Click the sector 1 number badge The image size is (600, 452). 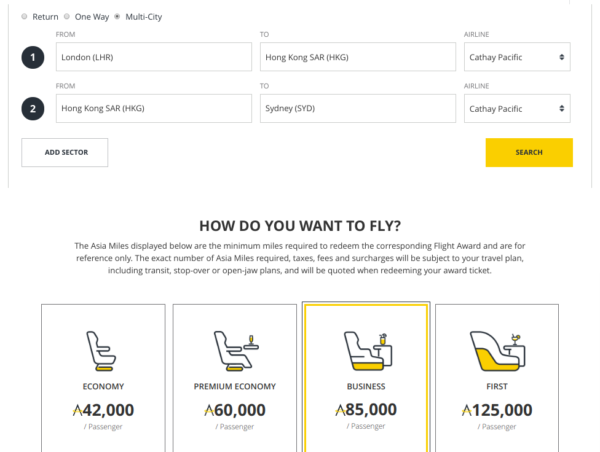tap(32, 57)
